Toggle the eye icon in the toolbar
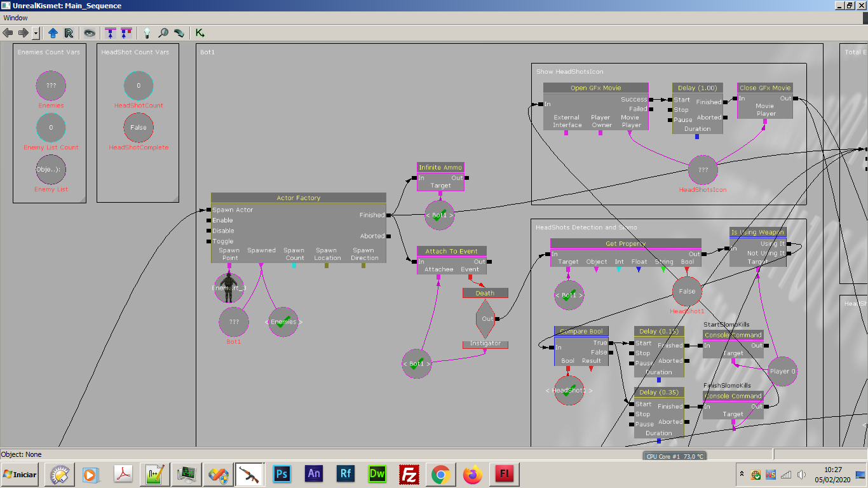Screen dimensions: 868x488 pos(90,32)
